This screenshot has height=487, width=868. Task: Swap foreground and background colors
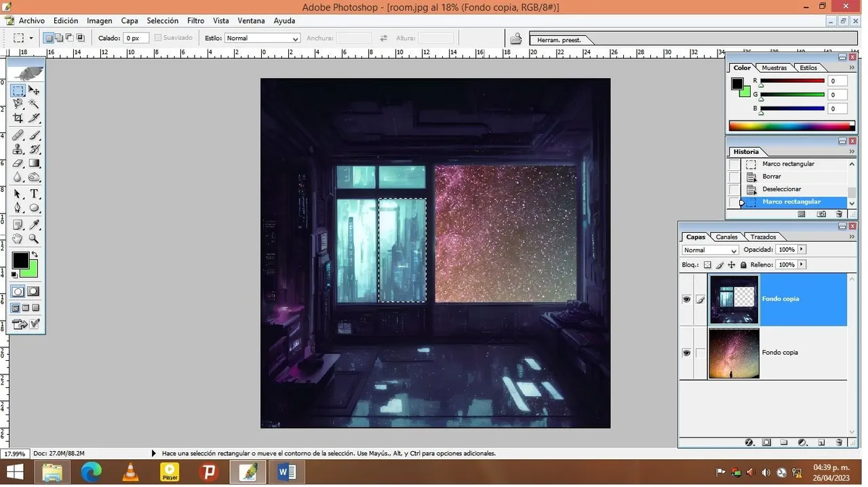pos(35,254)
